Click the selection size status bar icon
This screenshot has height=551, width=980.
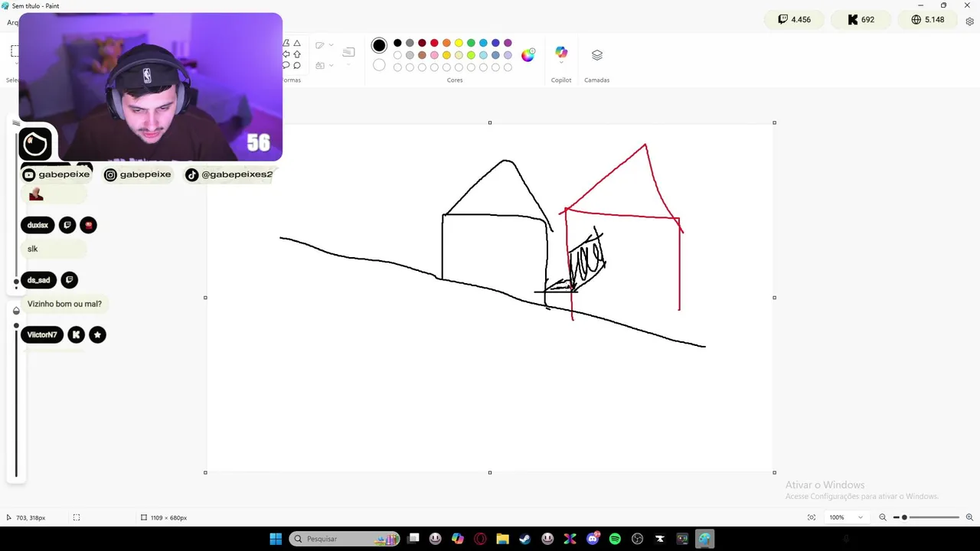click(77, 517)
